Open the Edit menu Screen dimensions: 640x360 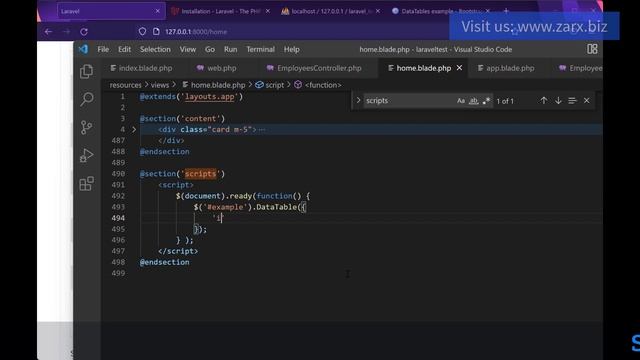(124, 49)
